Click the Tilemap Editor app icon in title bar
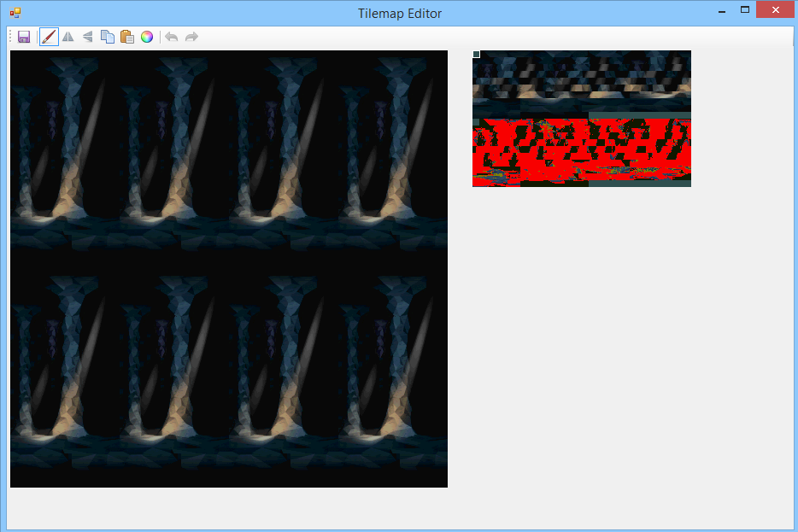This screenshot has height=532, width=798. (x=15, y=13)
